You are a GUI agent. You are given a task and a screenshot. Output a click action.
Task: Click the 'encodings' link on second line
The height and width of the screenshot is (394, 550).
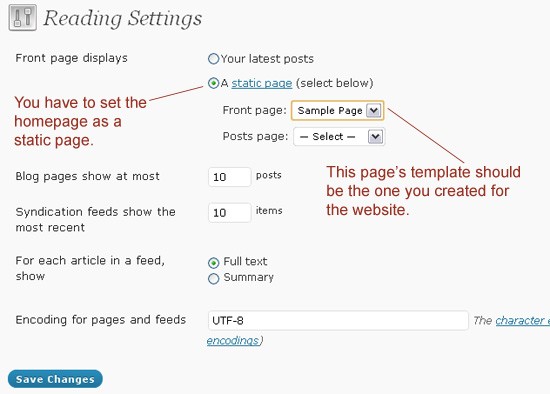click(x=233, y=340)
